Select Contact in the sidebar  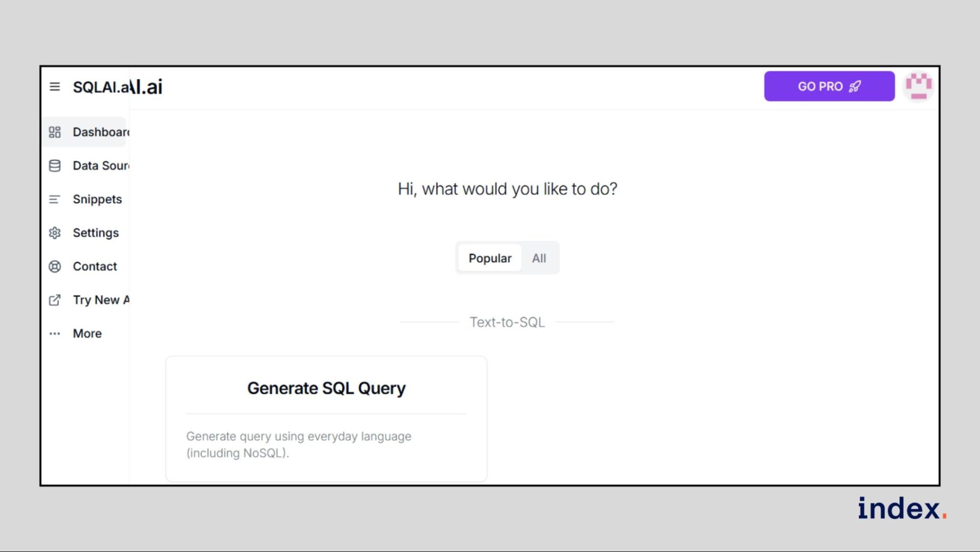point(95,266)
